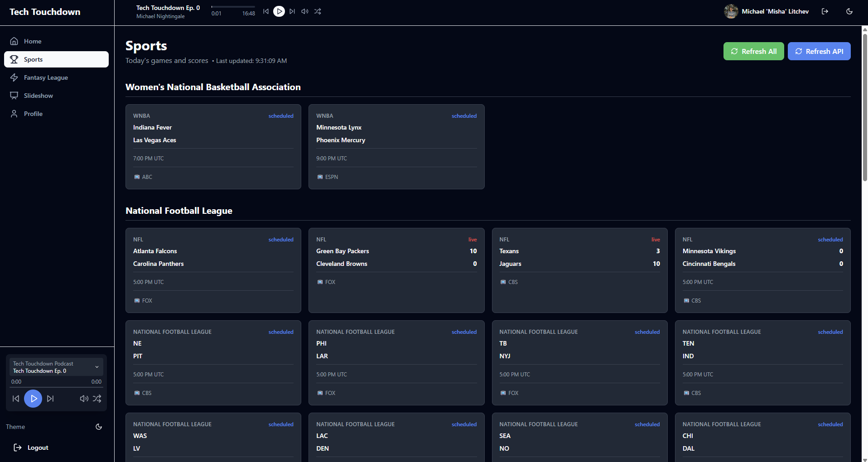Screen dimensions: 868x462
Task: Open the Home page from sidebar
Action: point(33,41)
